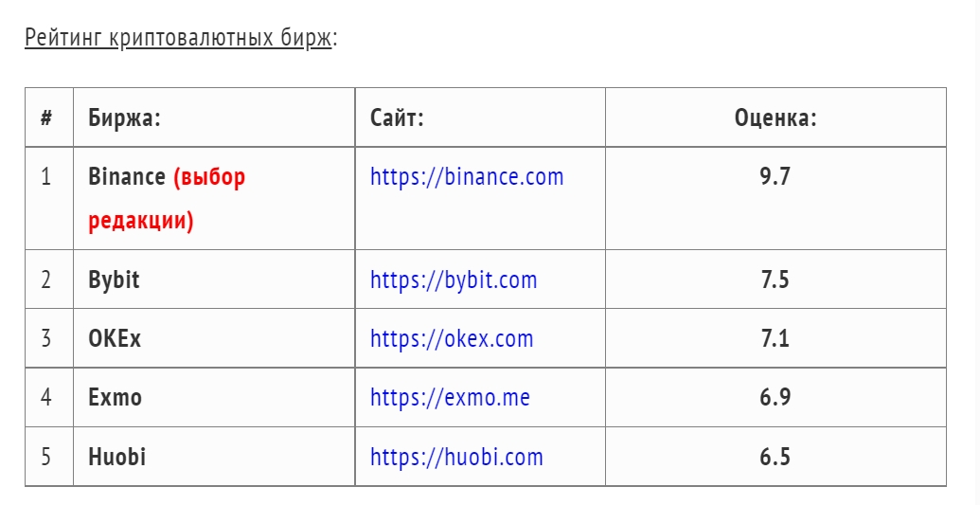Screen dimensions: 980x505
Task: Follow the okex.com hyperlink
Action: (x=452, y=338)
